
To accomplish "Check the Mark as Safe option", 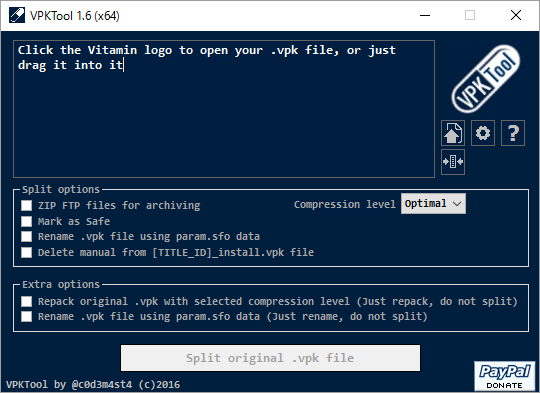I will coord(27,221).
